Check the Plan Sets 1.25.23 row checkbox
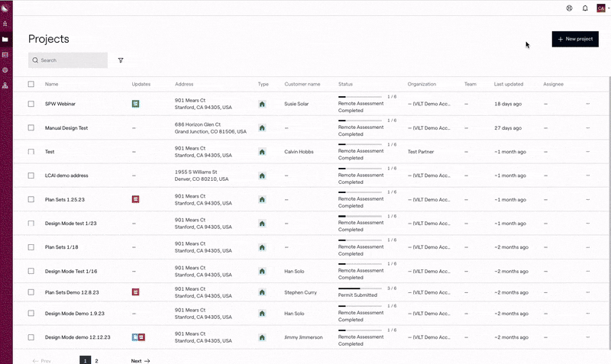This screenshot has height=364, width=611. (31, 199)
